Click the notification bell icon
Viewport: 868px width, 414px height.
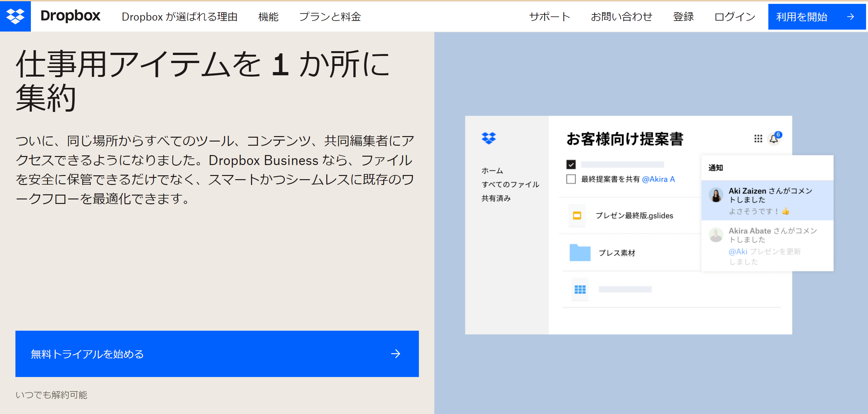point(774,139)
